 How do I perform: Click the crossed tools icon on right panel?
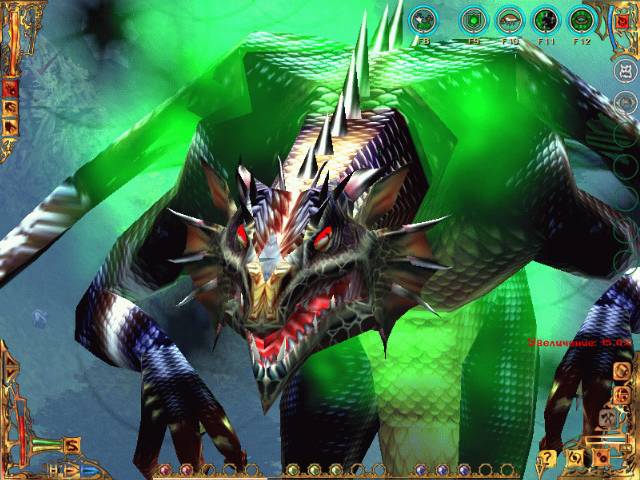coord(609,418)
